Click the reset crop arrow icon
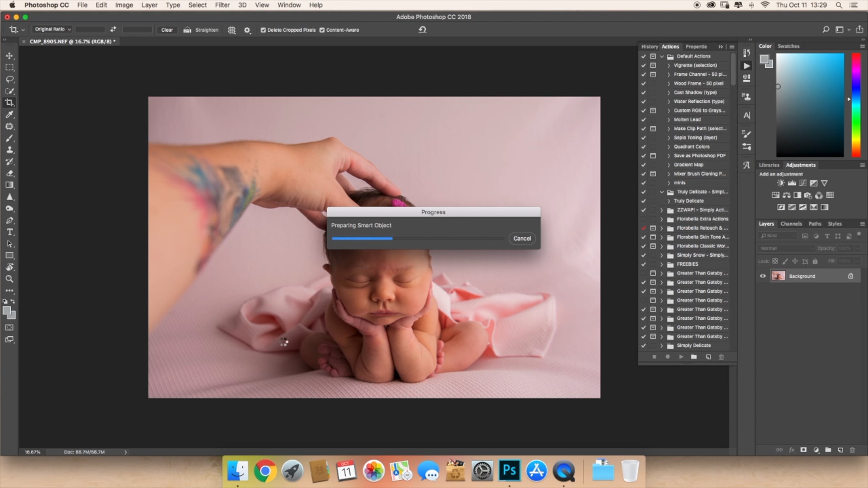The width and height of the screenshot is (868, 488). point(422,30)
